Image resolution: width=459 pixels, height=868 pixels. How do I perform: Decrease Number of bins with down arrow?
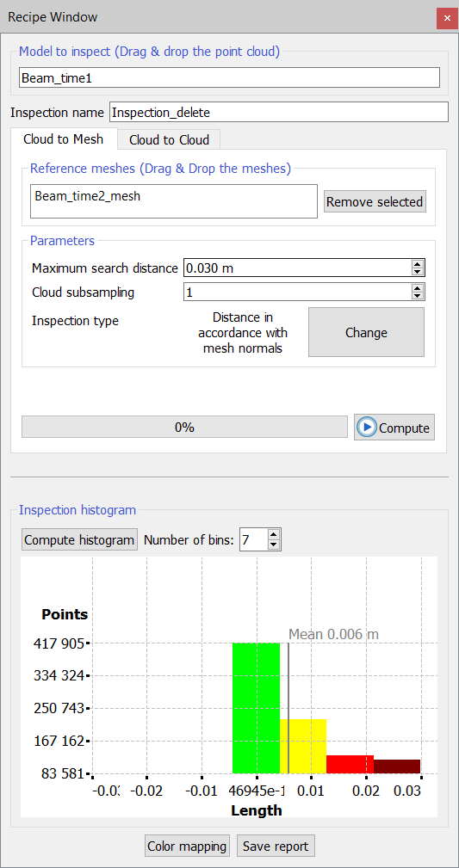click(x=273, y=545)
